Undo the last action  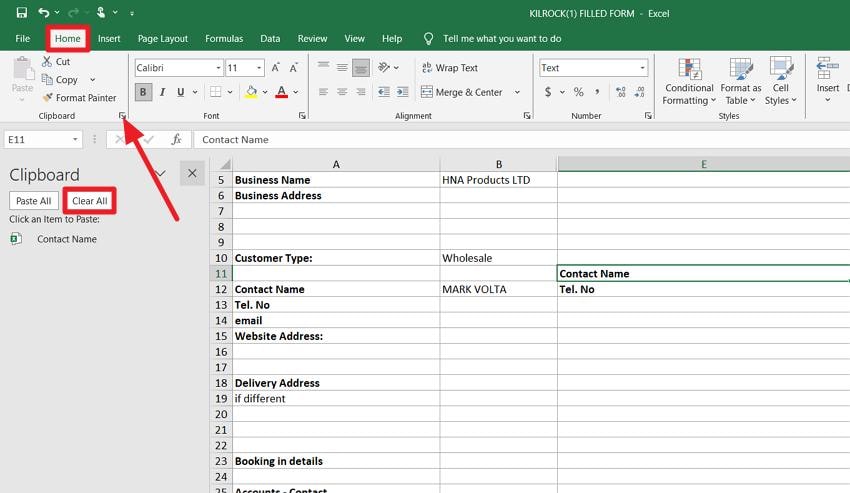click(x=44, y=12)
